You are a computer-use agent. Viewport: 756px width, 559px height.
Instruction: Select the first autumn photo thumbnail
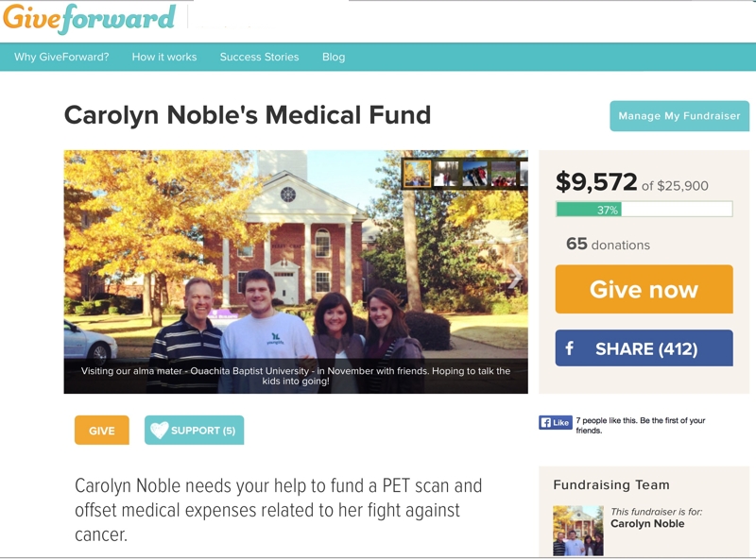pos(417,173)
